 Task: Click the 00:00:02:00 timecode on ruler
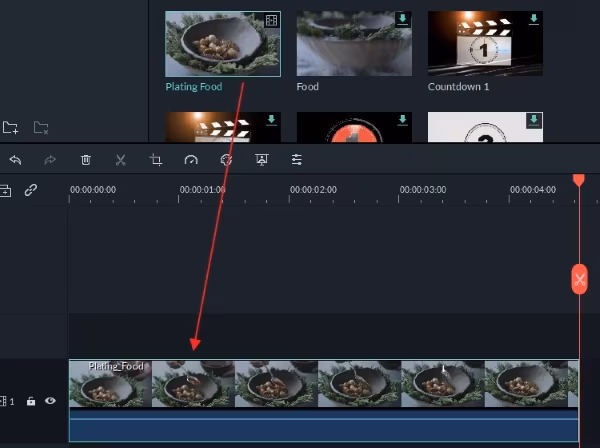click(x=313, y=190)
